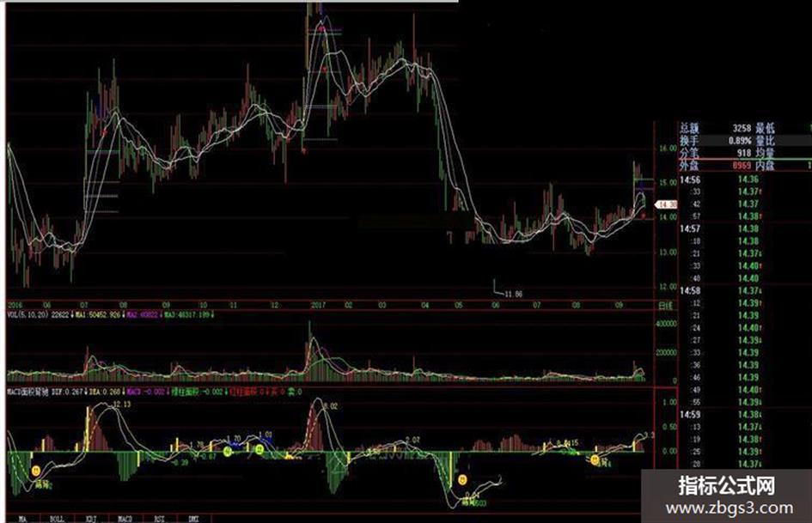Select the 10 month marker on the time axis
This screenshot has height=523, width=812.
pyautogui.click(x=203, y=305)
